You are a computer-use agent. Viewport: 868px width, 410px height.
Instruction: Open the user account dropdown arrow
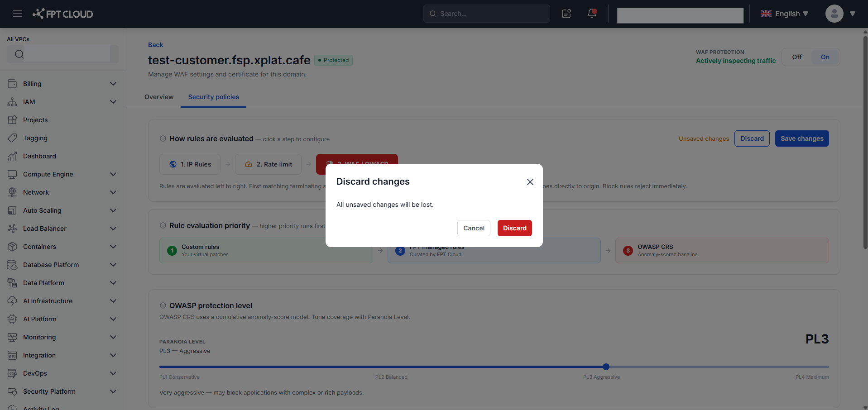point(853,14)
